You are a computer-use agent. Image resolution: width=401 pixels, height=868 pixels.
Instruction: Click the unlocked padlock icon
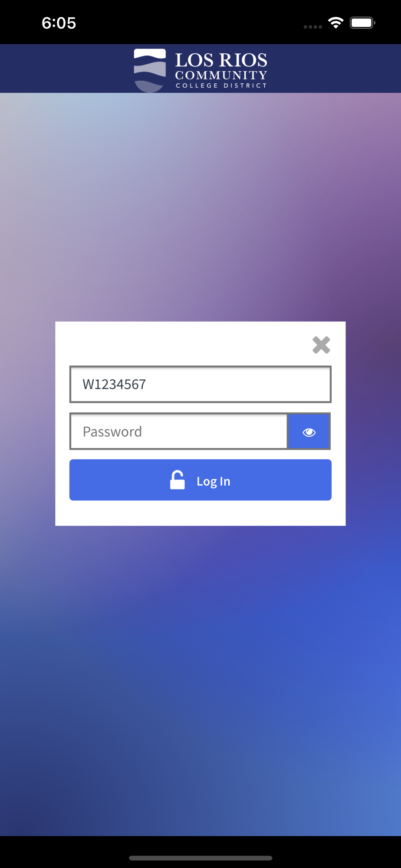pyautogui.click(x=177, y=480)
